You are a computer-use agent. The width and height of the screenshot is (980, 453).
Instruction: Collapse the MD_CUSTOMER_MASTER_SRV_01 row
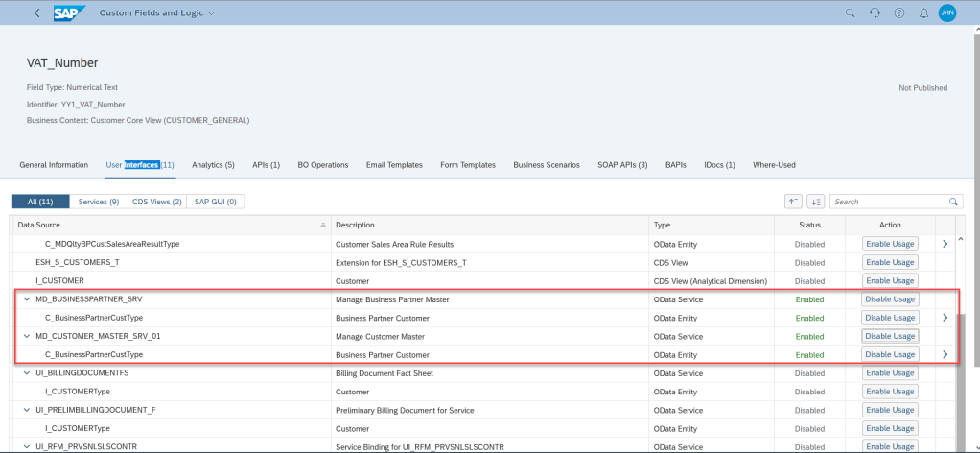click(26, 337)
